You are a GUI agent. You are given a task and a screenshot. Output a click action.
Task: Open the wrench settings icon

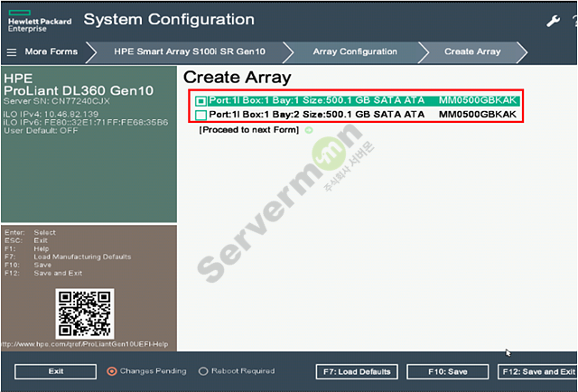554,21
